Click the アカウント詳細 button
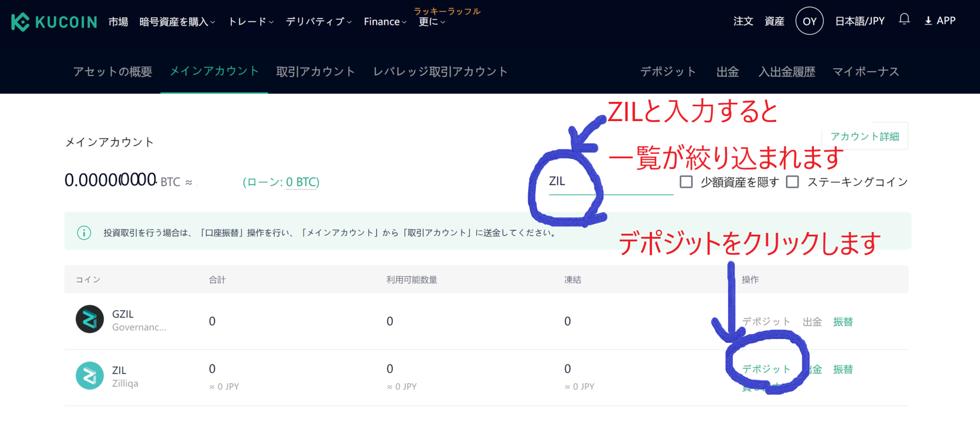 pyautogui.click(x=865, y=136)
